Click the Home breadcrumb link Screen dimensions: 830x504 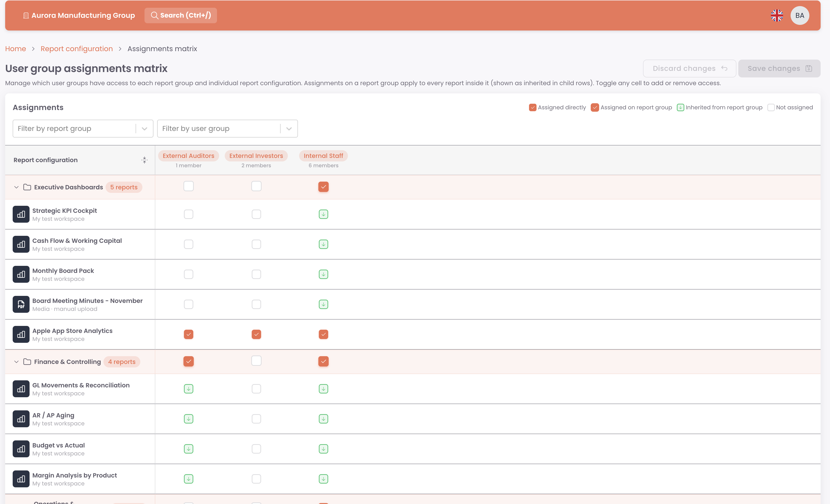(15, 49)
